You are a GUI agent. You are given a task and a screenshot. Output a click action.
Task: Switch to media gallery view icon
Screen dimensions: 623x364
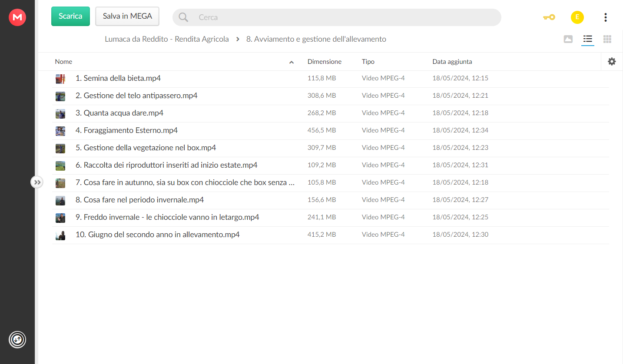click(568, 39)
